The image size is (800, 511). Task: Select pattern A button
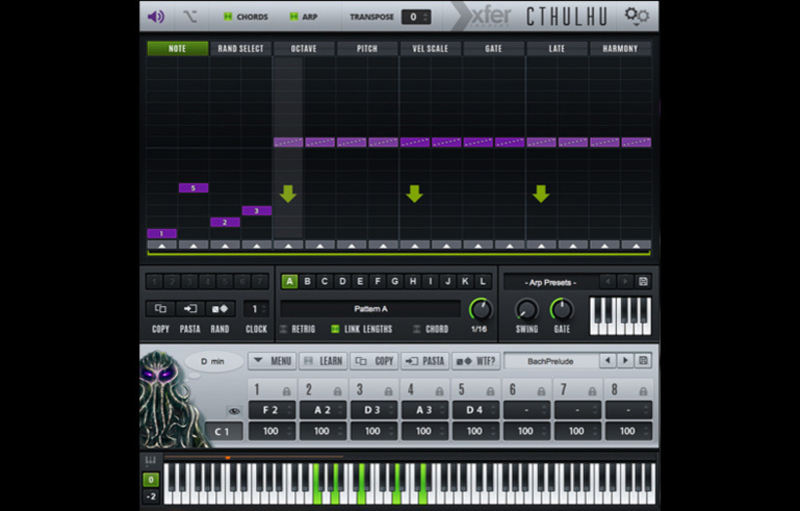click(289, 281)
